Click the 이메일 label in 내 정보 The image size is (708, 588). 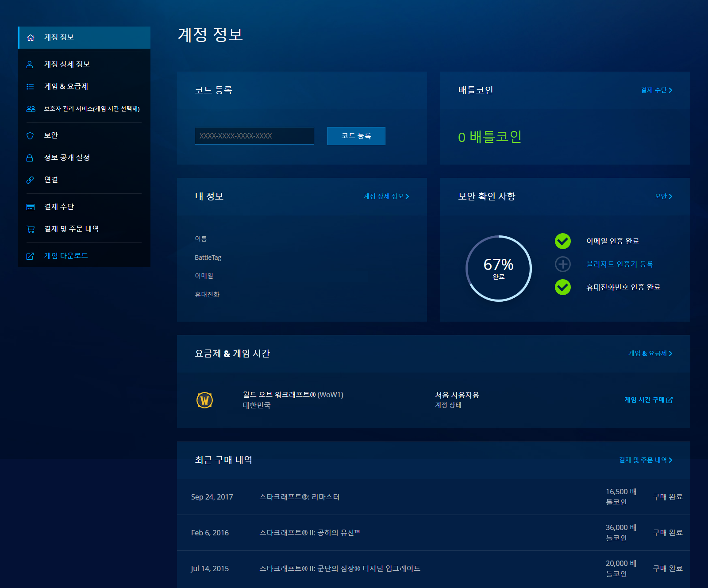pyautogui.click(x=204, y=276)
